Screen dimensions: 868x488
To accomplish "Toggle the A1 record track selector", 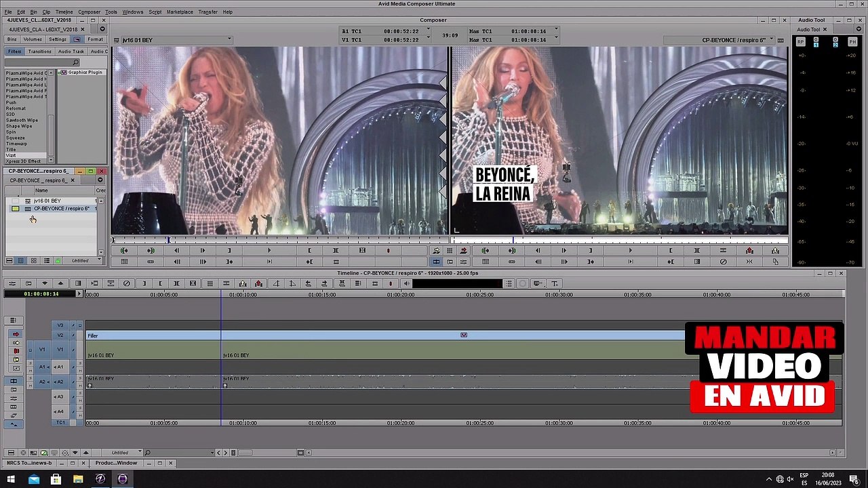I will pos(60,367).
